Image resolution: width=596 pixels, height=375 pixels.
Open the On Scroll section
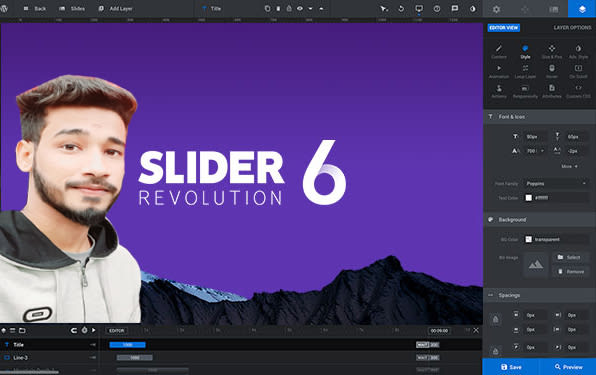(x=578, y=71)
